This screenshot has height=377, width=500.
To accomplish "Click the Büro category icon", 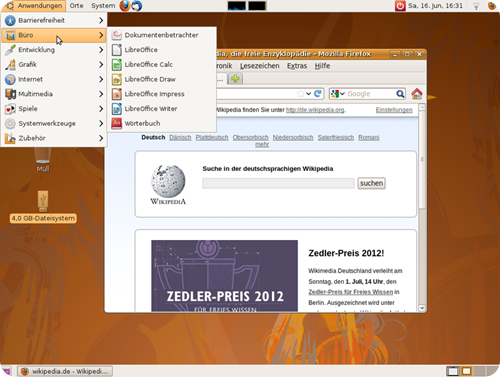I will [x=10, y=35].
